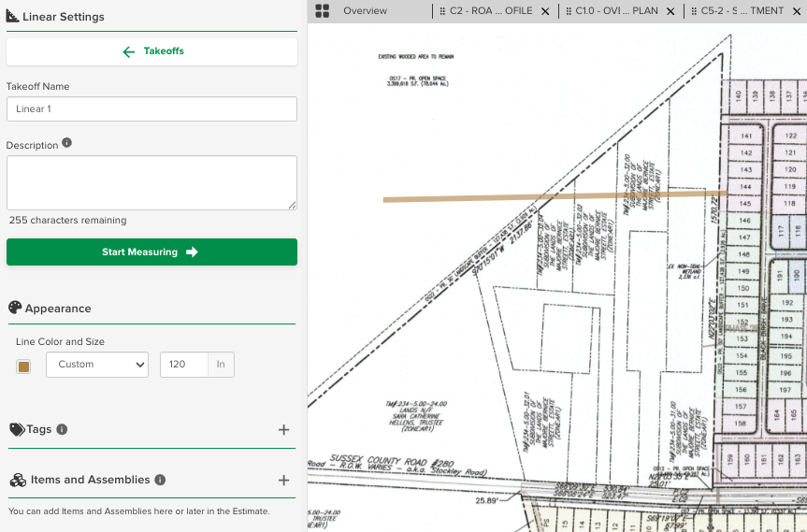Screen dimensions: 807x532
Task: Close the C2 - ROA...OFILE tab
Action: [544, 11]
